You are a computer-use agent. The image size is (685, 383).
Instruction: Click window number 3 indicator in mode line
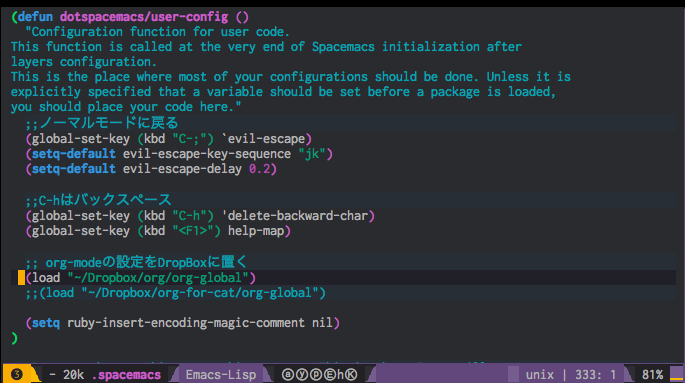17,374
